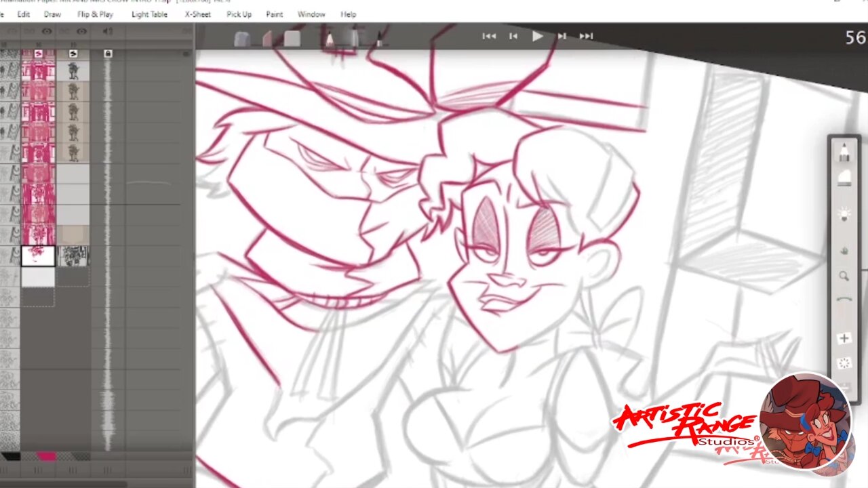Click the pink marker on the bottom timeline bar

point(46,457)
